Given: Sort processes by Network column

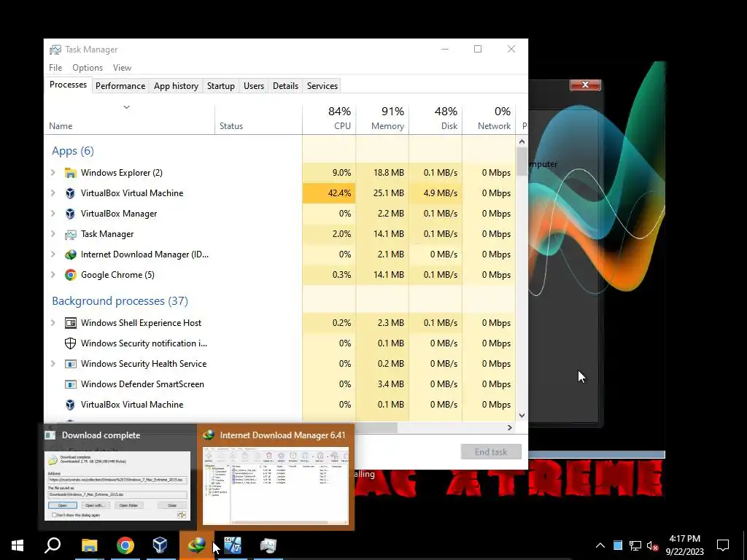Looking at the screenshot, I should point(489,118).
